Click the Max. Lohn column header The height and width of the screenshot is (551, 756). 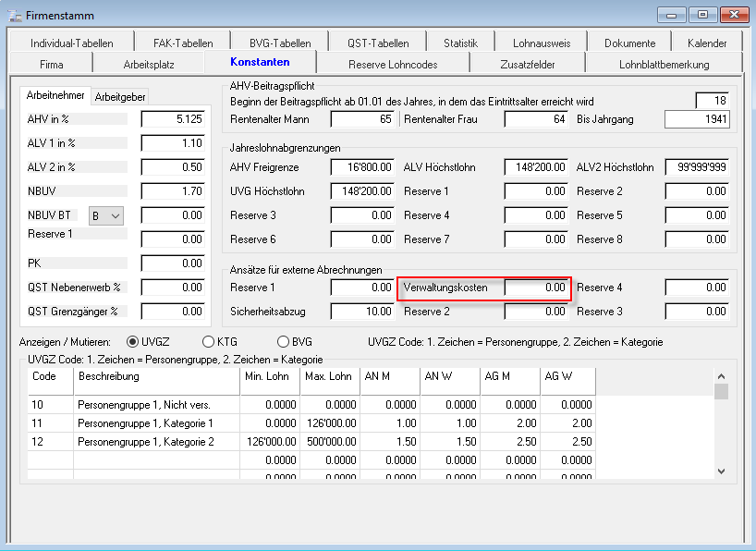tap(330, 381)
